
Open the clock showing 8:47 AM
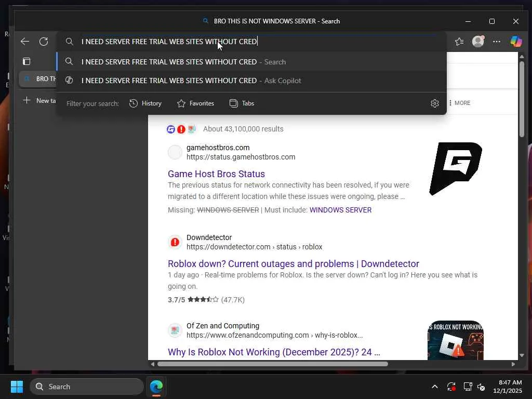click(x=508, y=387)
